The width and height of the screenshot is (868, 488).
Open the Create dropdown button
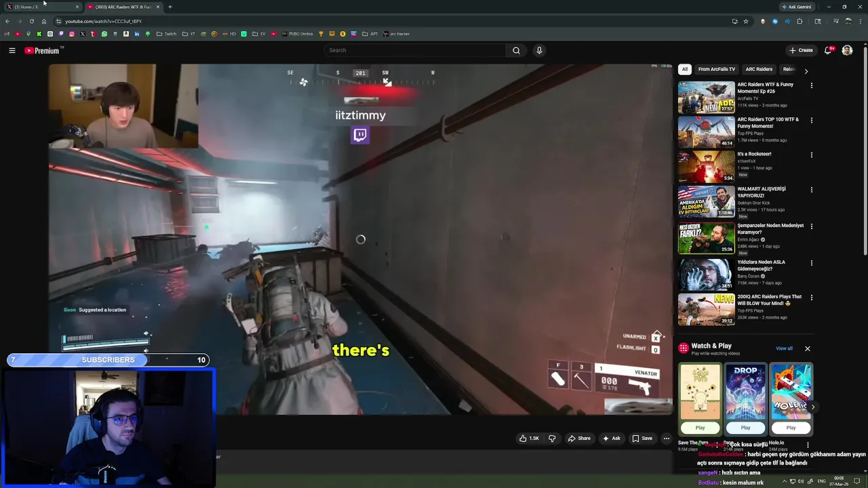[x=801, y=50]
